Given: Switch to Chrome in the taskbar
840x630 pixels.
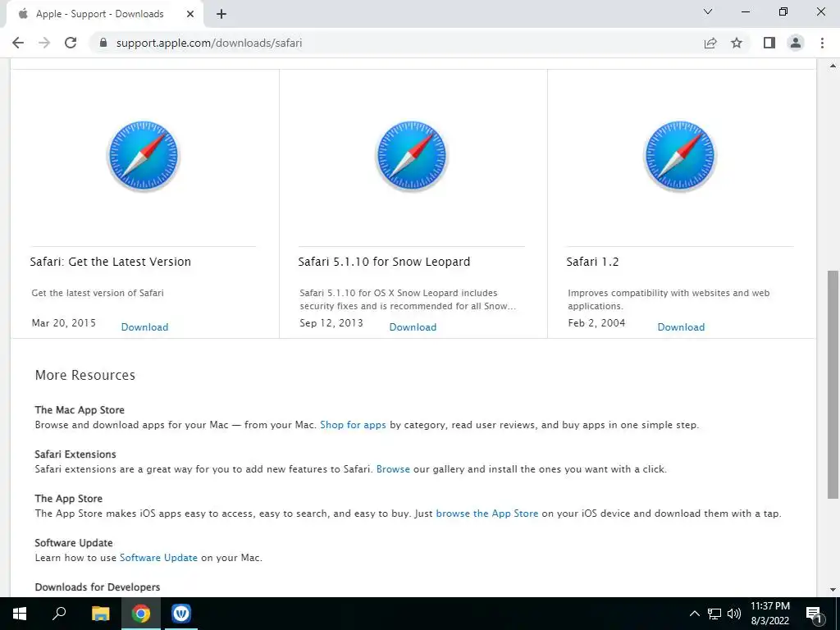Looking at the screenshot, I should pos(141,614).
